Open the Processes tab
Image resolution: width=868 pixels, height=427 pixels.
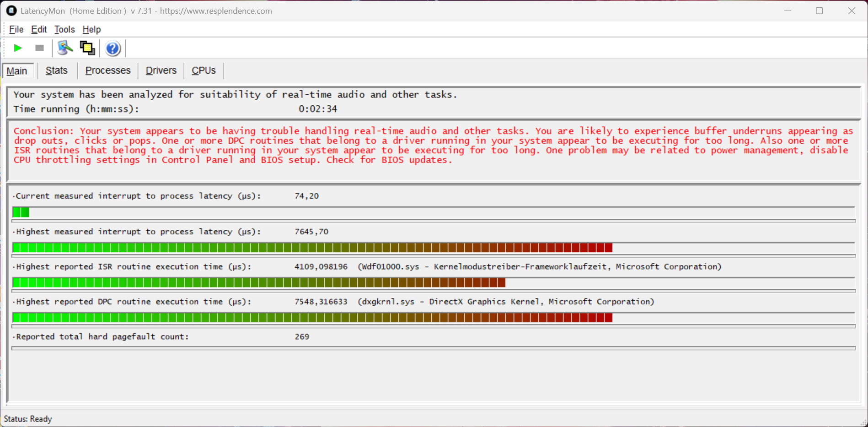tap(108, 70)
